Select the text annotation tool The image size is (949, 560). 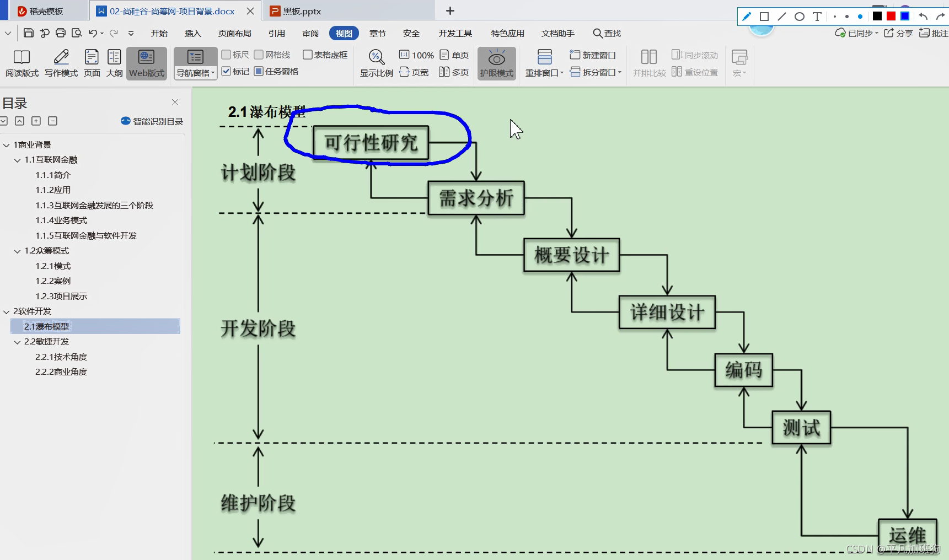pos(817,17)
